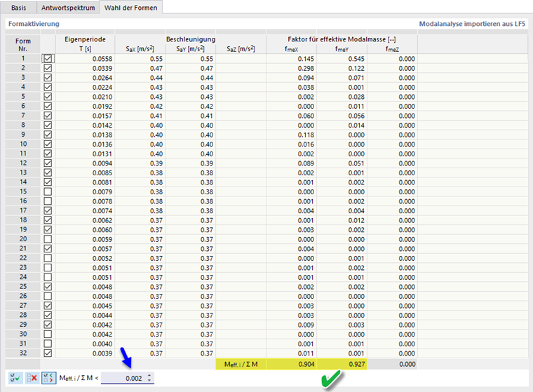Click the select-all forms icon
Viewport: 533px width, 392px height.
[15, 378]
